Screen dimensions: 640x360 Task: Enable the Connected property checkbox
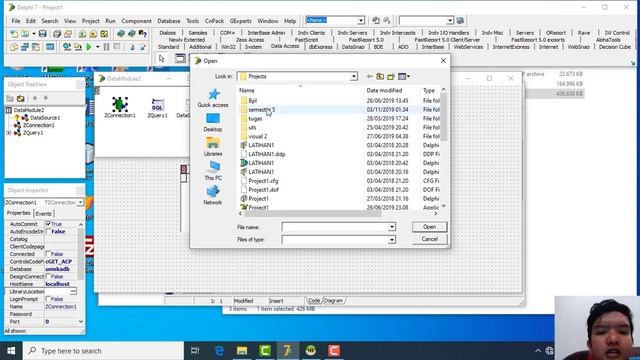click(48, 254)
